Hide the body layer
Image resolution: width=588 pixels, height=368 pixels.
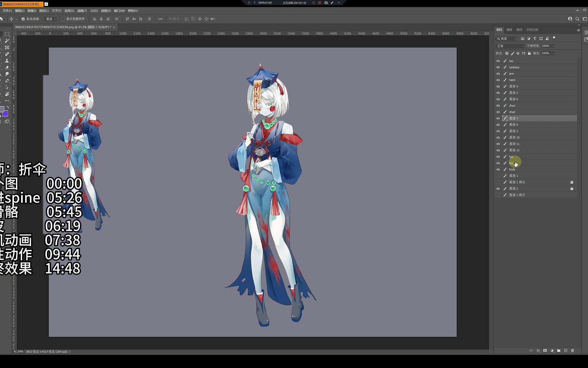pyautogui.click(x=498, y=169)
